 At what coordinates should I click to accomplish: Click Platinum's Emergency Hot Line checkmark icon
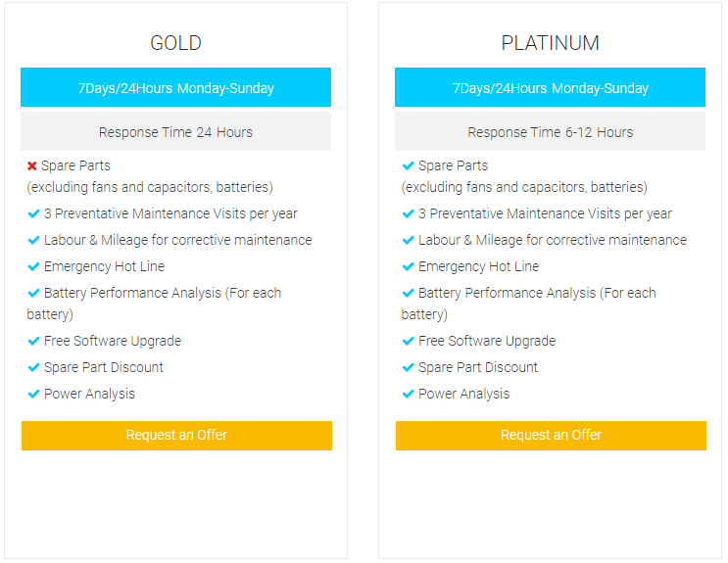(x=408, y=266)
